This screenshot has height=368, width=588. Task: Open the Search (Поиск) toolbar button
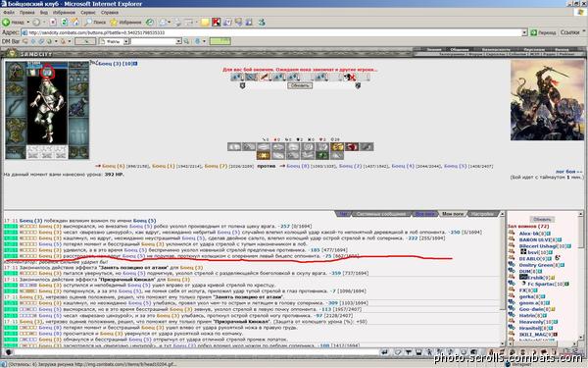click(95, 23)
